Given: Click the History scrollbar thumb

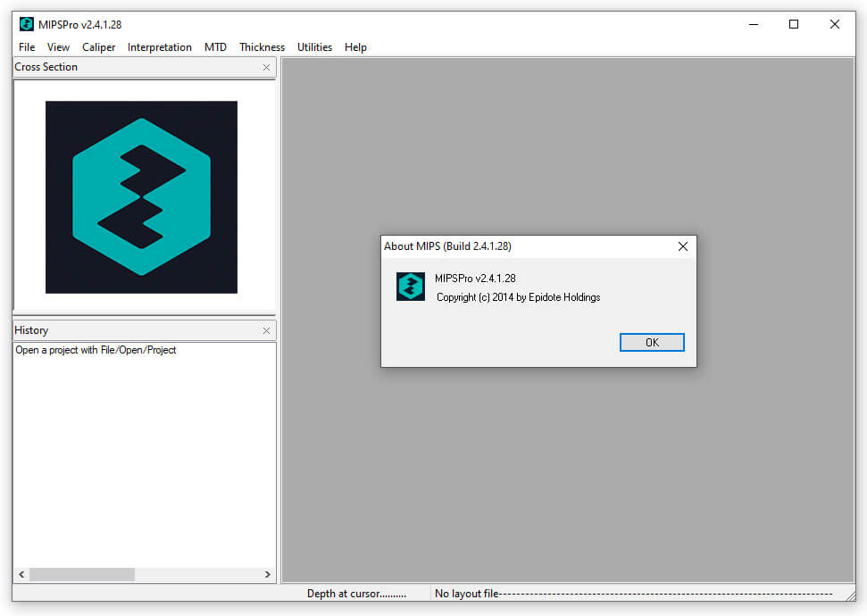Looking at the screenshot, I should tap(82, 574).
